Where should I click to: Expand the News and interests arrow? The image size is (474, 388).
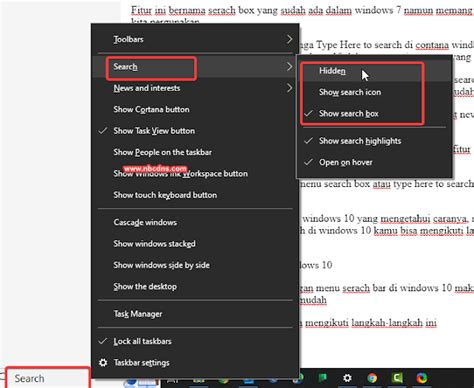[x=289, y=88]
